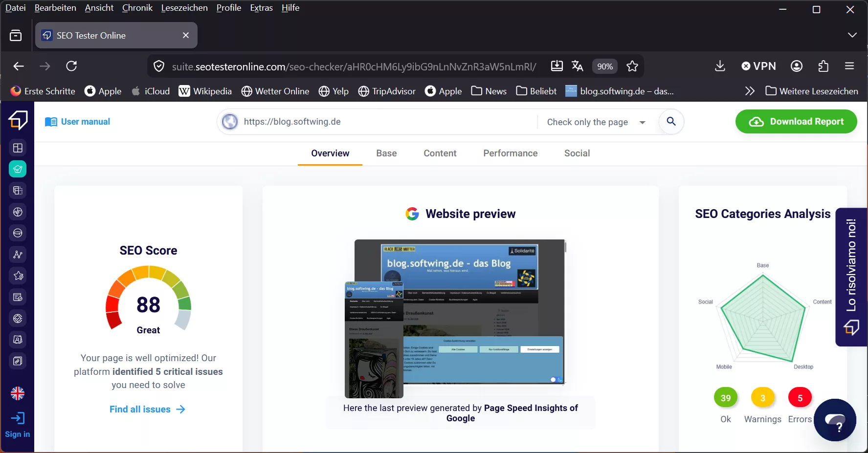Open the list all tabs chevron

(852, 35)
